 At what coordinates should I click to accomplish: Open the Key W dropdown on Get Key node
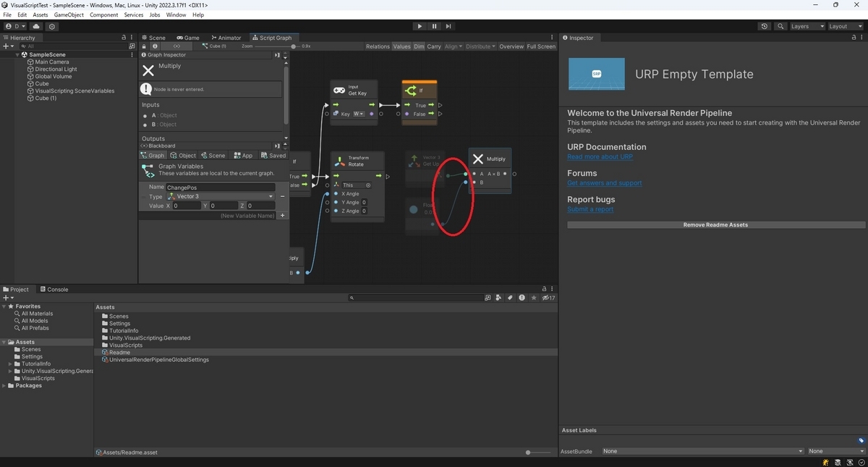point(358,114)
